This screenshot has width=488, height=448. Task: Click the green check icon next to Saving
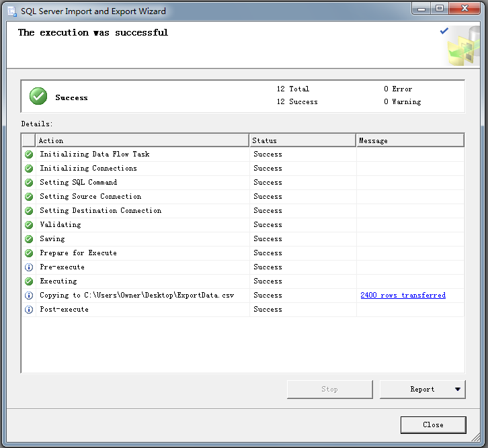[x=29, y=239]
